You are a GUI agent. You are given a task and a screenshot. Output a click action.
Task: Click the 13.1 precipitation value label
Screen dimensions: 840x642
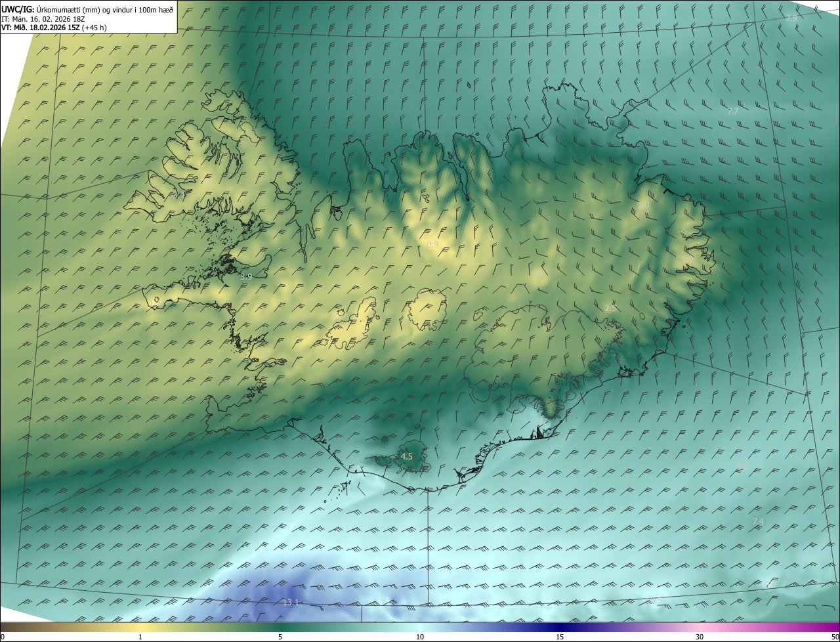[291, 602]
